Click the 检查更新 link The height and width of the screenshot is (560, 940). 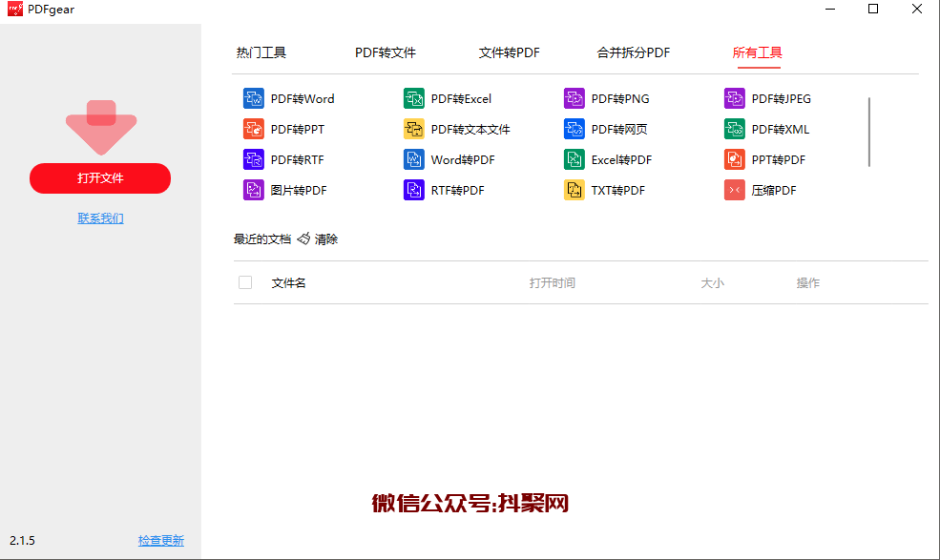tap(161, 540)
